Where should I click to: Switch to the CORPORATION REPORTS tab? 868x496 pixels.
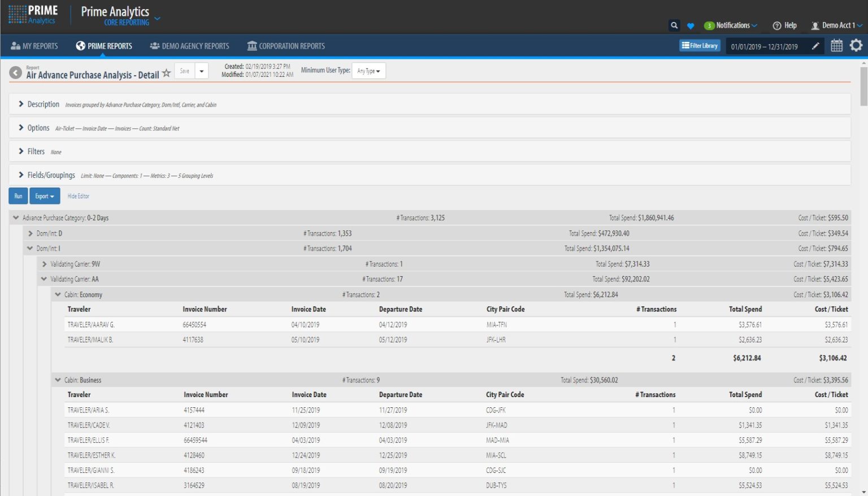286,46
